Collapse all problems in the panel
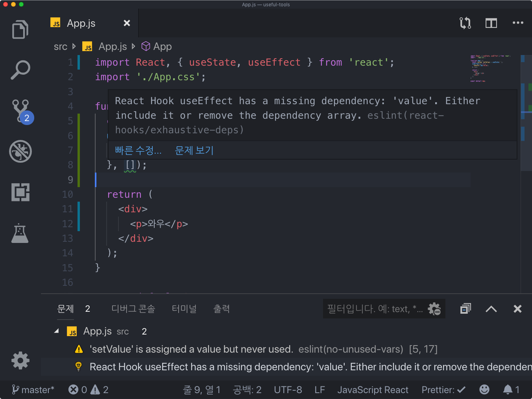The image size is (532, 399). pyautogui.click(x=465, y=309)
